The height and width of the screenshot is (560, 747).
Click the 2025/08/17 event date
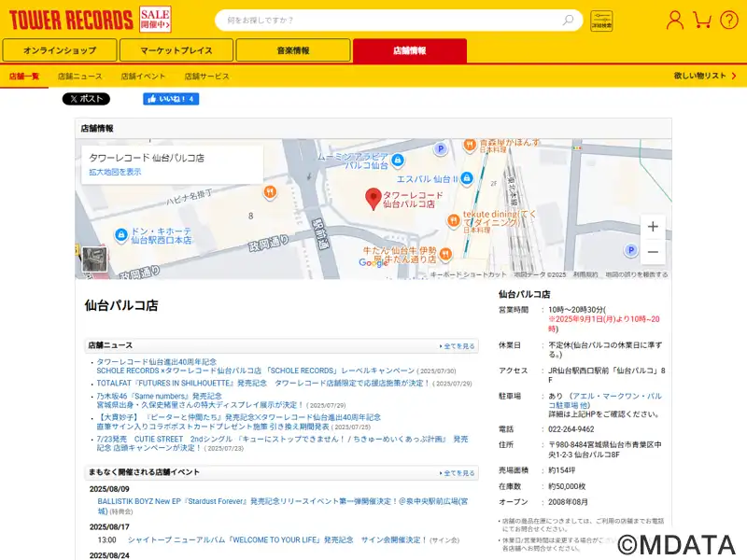(x=109, y=527)
